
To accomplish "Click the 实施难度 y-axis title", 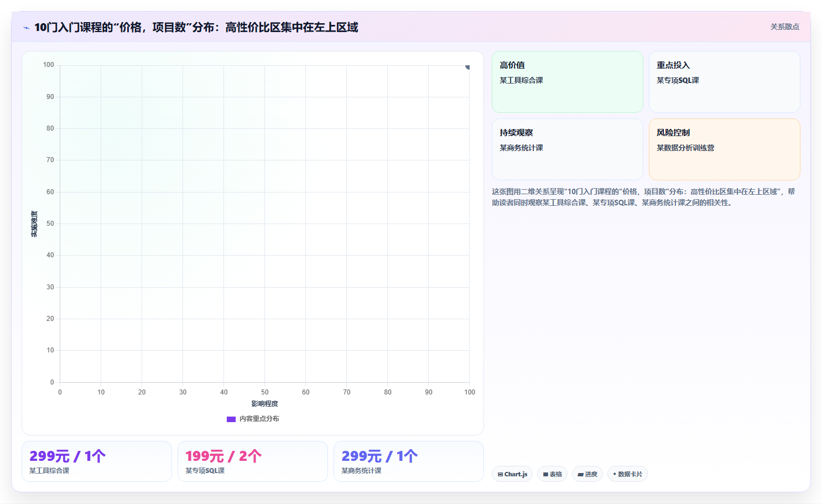I will [34, 224].
